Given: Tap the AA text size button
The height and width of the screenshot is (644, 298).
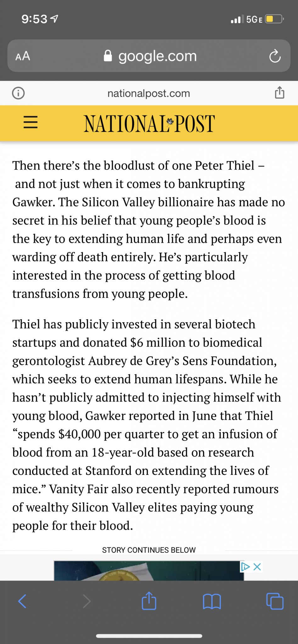Looking at the screenshot, I should tap(23, 56).
